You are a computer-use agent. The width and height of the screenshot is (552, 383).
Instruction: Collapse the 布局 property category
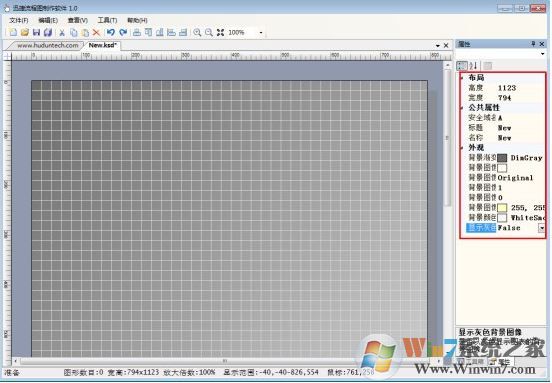tap(462, 78)
